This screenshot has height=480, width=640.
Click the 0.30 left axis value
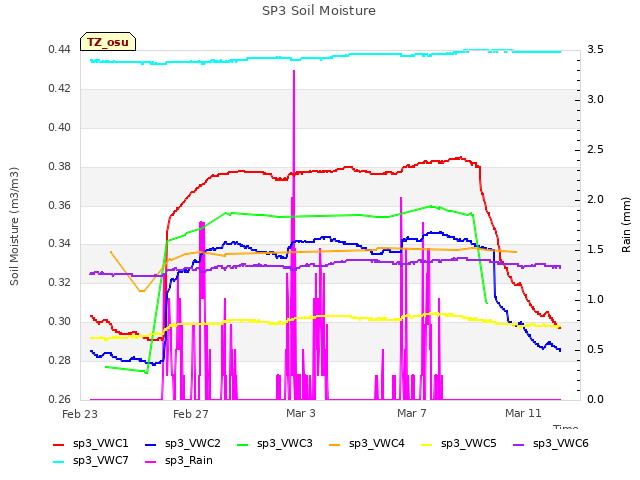click(60, 322)
